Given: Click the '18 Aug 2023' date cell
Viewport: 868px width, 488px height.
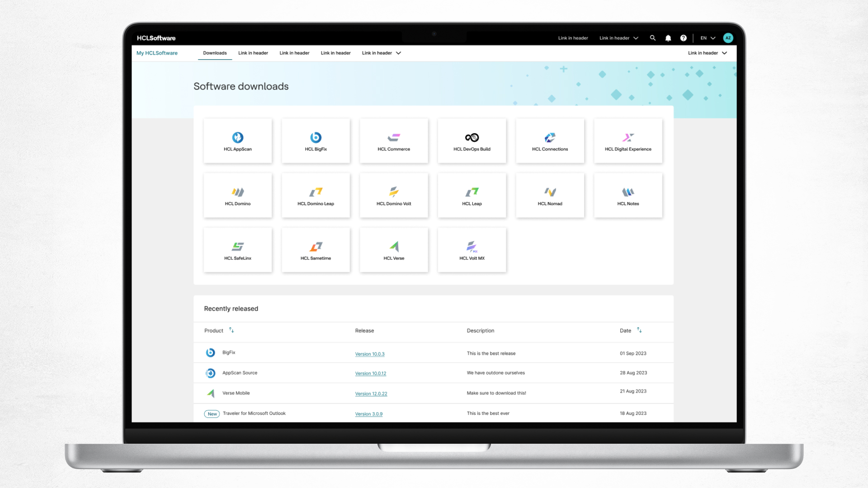Looking at the screenshot, I should pos(633,413).
